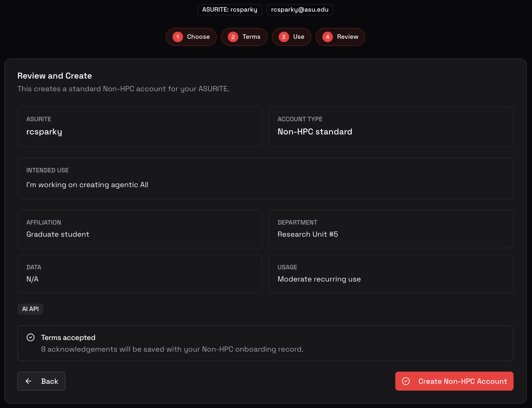Click the checkmark icon in Create button
Screen dimensions: 532x408
(x=406, y=381)
